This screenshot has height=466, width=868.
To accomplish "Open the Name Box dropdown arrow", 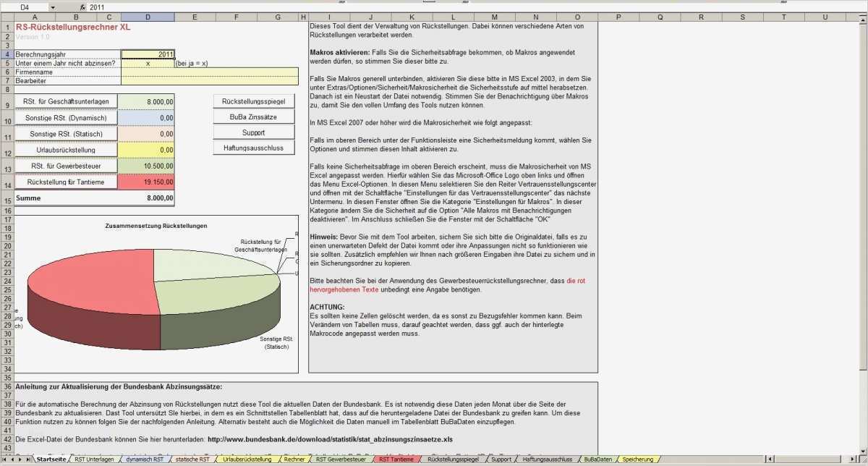I will pos(52,7).
